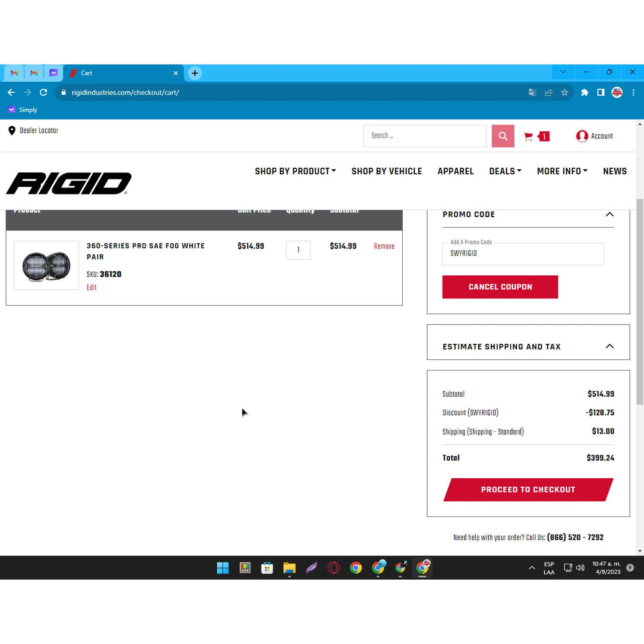This screenshot has width=644, height=644.
Task: Open File Explorer from the taskbar
Action: [289, 568]
